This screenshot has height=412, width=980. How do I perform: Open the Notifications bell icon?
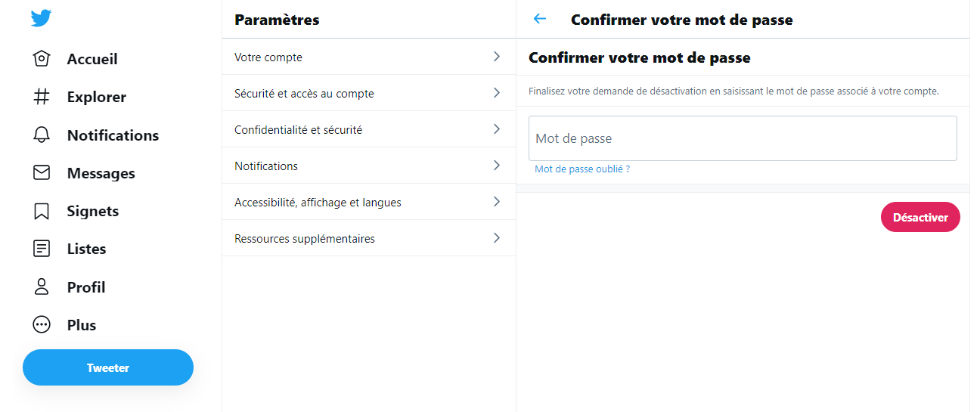42,135
